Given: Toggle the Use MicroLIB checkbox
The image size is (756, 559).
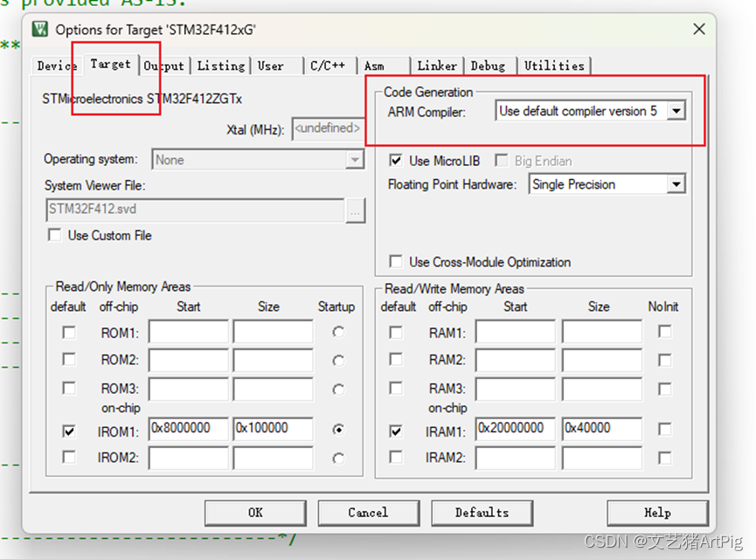Looking at the screenshot, I should [395, 161].
